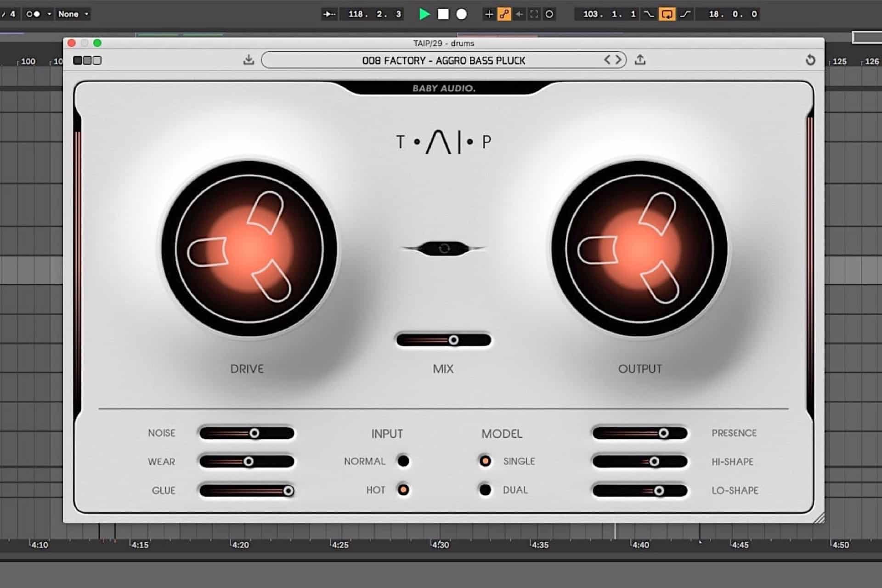
Task: Toggle the arrangement loop switch in the transport
Action: [x=667, y=14]
